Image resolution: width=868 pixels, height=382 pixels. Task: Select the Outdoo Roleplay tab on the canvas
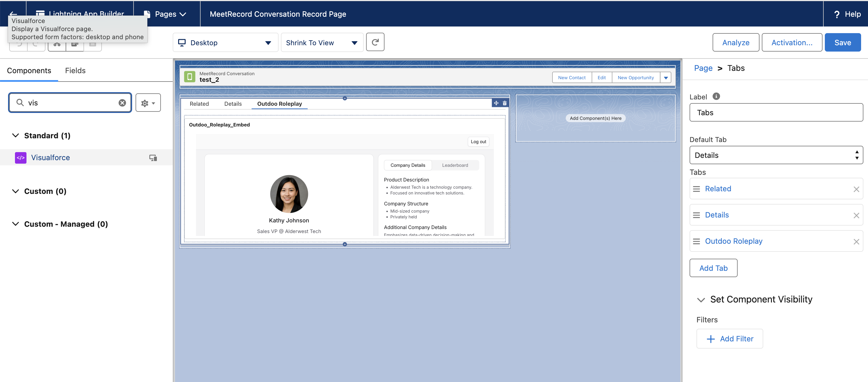pyautogui.click(x=279, y=104)
